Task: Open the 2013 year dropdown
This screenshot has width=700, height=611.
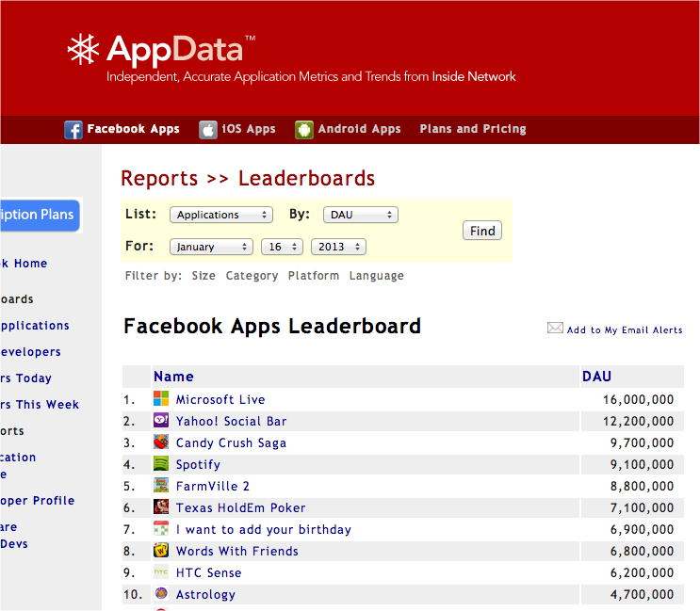Action: pyautogui.click(x=339, y=247)
